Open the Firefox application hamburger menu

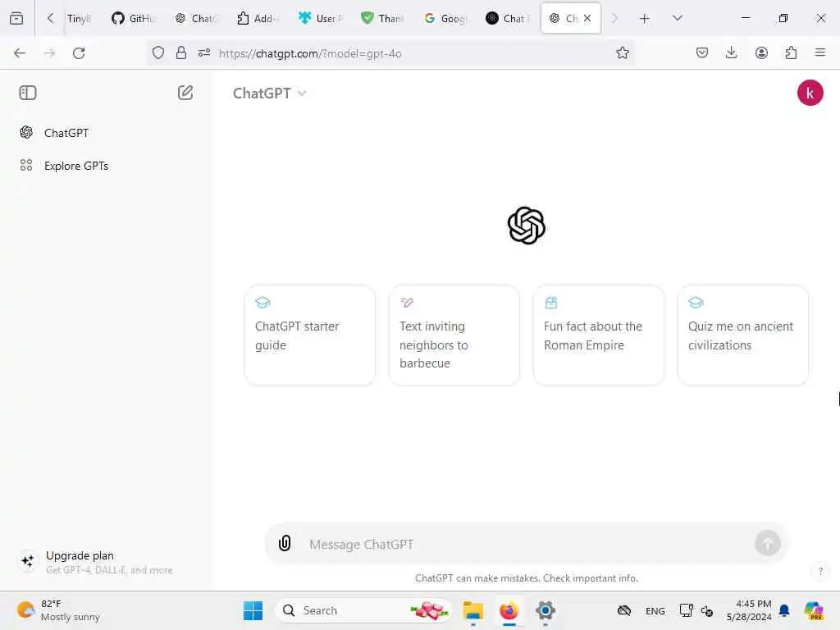click(x=820, y=52)
